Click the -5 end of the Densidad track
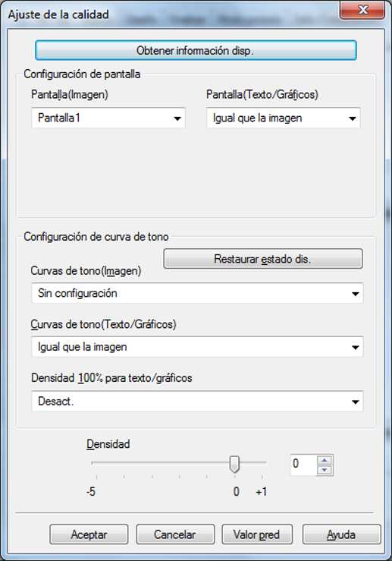Viewport: 392px width, 561px height. pyautogui.click(x=93, y=463)
